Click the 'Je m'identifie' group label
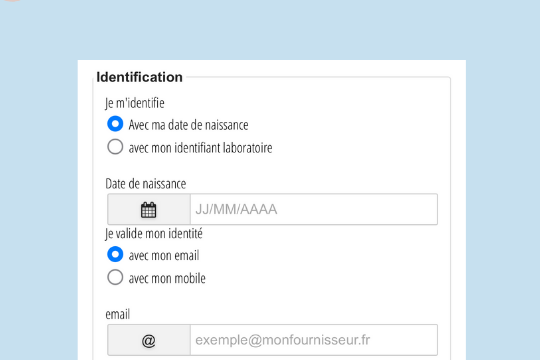540x360 pixels. [135, 103]
